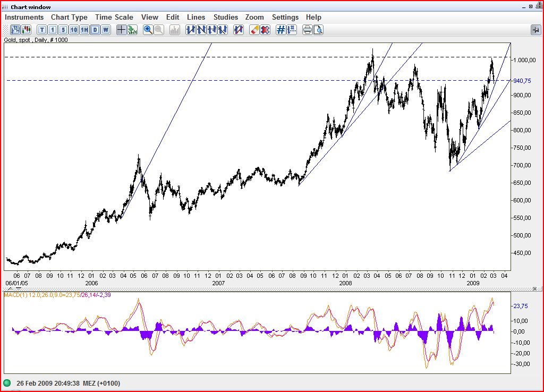Toggle the grid hash icon
Screen dimensions: 544x392
coord(281,30)
